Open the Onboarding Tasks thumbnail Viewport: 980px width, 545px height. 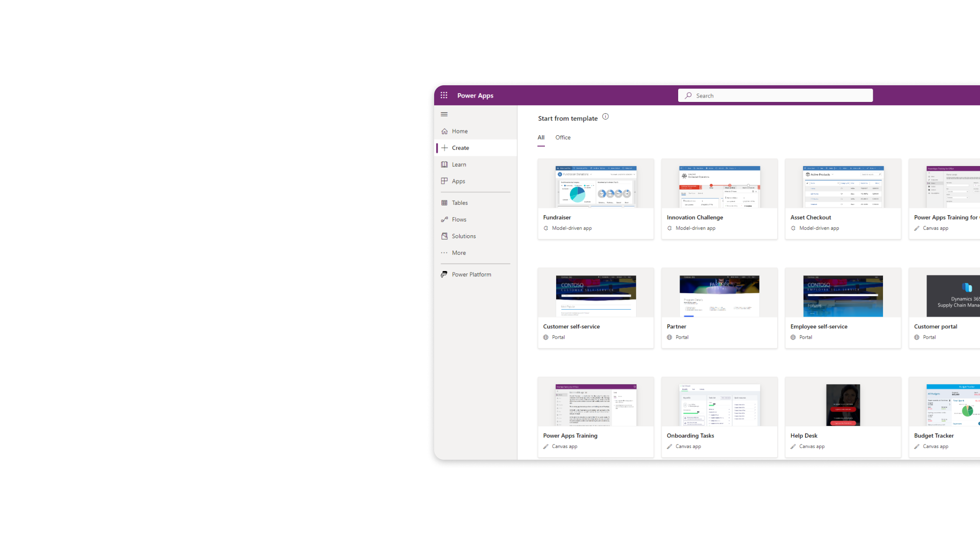click(x=719, y=405)
